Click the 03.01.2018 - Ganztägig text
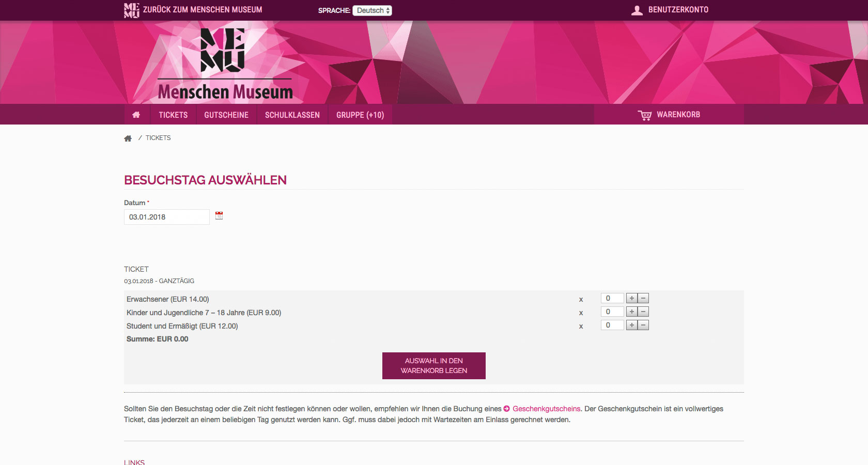This screenshot has height=465, width=868. click(x=159, y=281)
